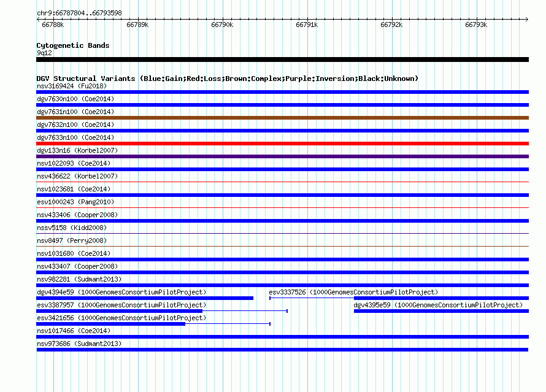Click the 66792k ruler tick label
Image resolution: width=546 pixels, height=392 pixels.
(391, 25)
